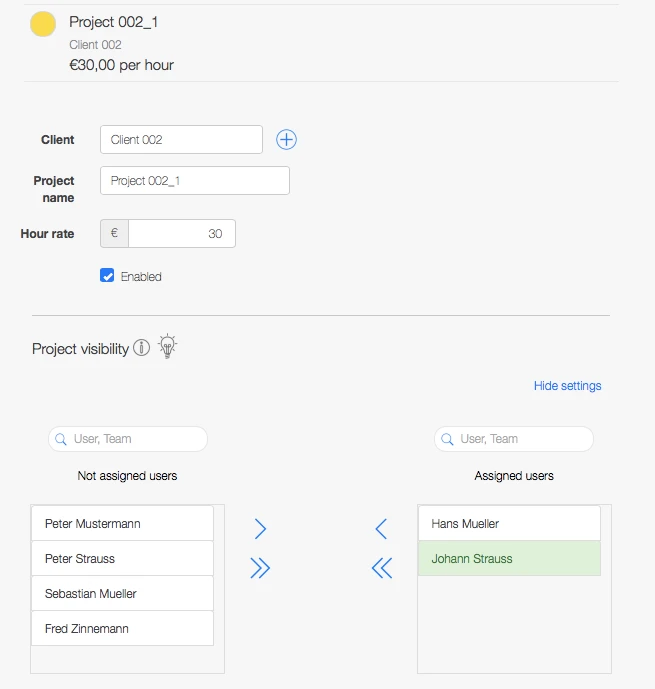The height and width of the screenshot is (689, 655).
Task: Click Hide settings link
Action: click(x=567, y=386)
